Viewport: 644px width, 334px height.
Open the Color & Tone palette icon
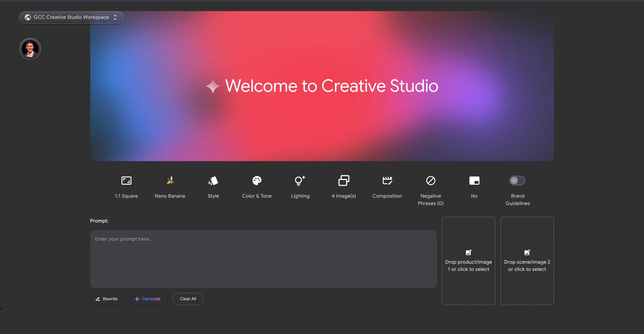(257, 180)
